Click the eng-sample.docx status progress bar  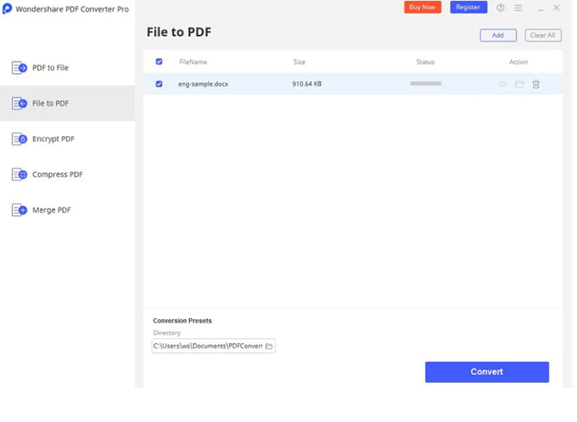[425, 84]
